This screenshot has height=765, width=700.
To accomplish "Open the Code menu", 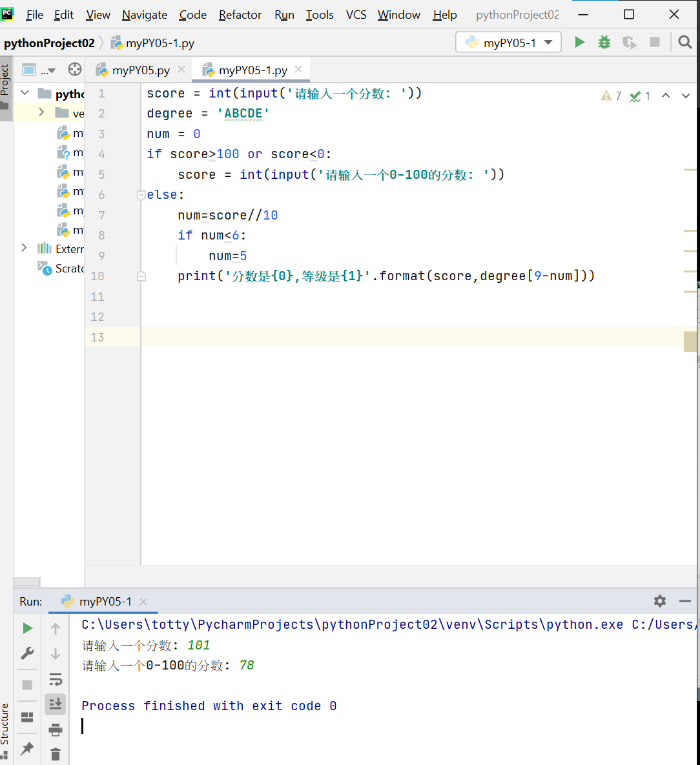I will point(193,15).
